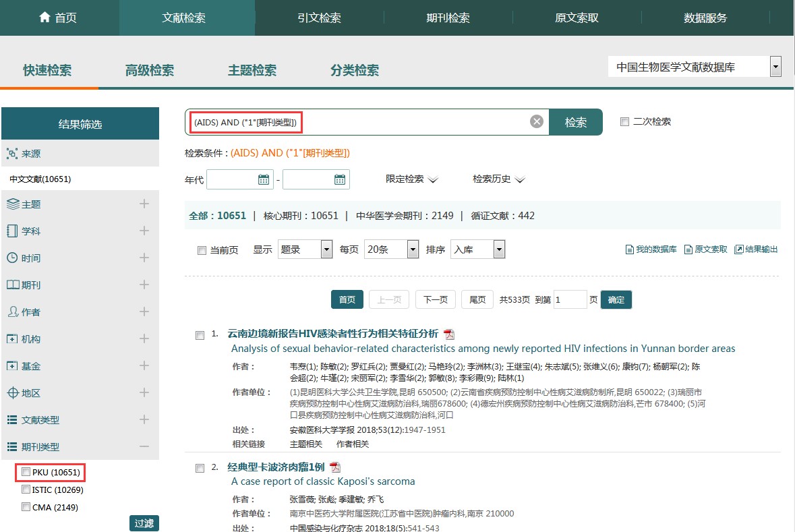Open the database selector dropdown
Screen dimensions: 795x532
click(x=775, y=67)
